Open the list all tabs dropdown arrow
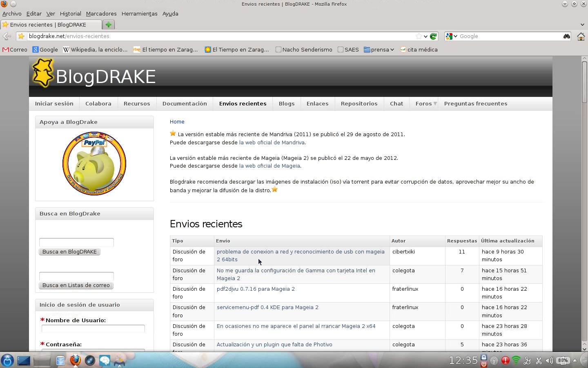Image resolution: width=588 pixels, height=368 pixels. pos(582,25)
